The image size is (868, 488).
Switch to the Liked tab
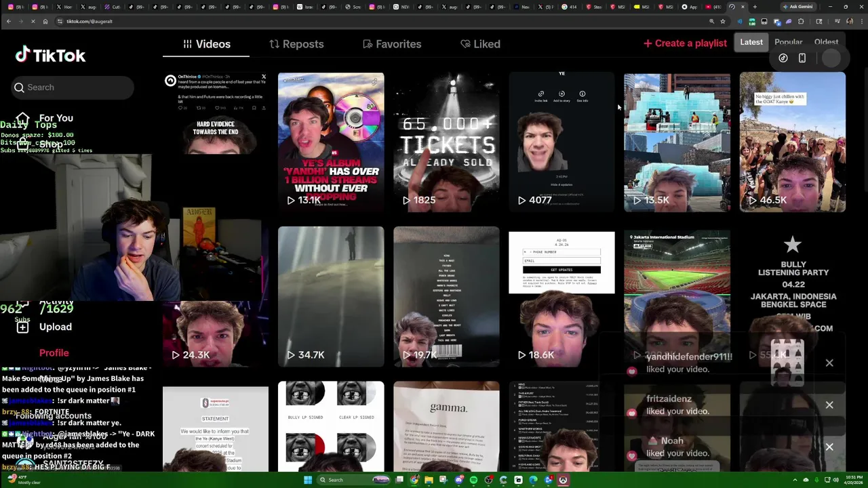pos(480,44)
